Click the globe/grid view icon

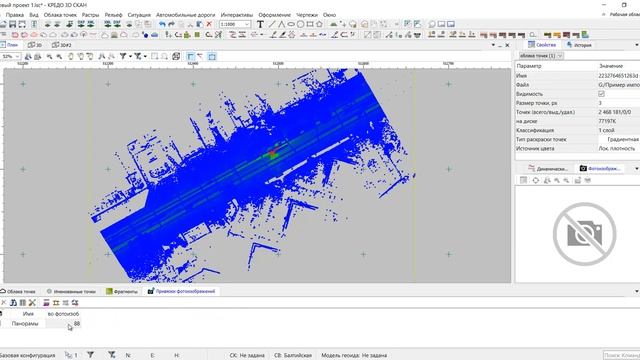click(176, 56)
